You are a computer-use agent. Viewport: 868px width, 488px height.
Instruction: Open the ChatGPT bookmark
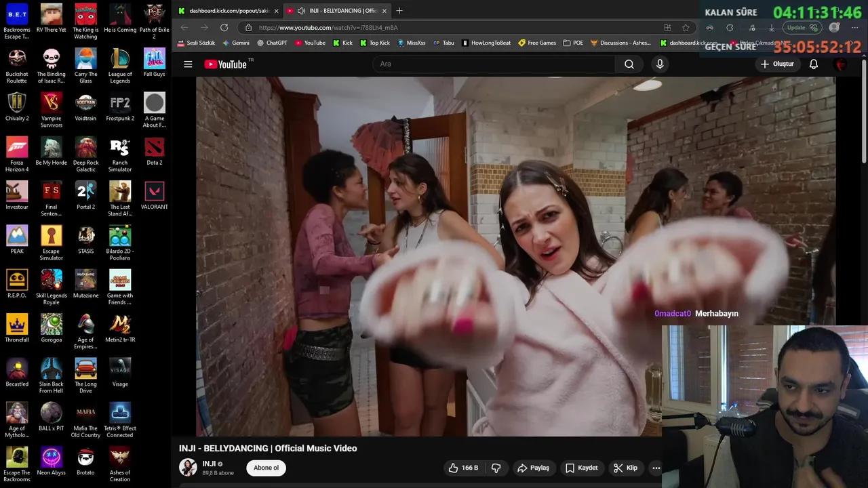pyautogui.click(x=272, y=43)
